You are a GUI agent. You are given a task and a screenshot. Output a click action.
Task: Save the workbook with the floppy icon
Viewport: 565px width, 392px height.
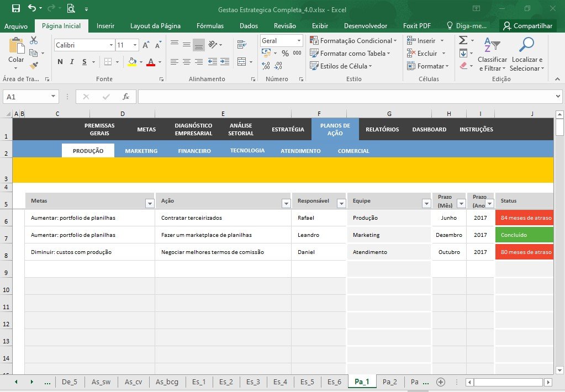(x=16, y=8)
